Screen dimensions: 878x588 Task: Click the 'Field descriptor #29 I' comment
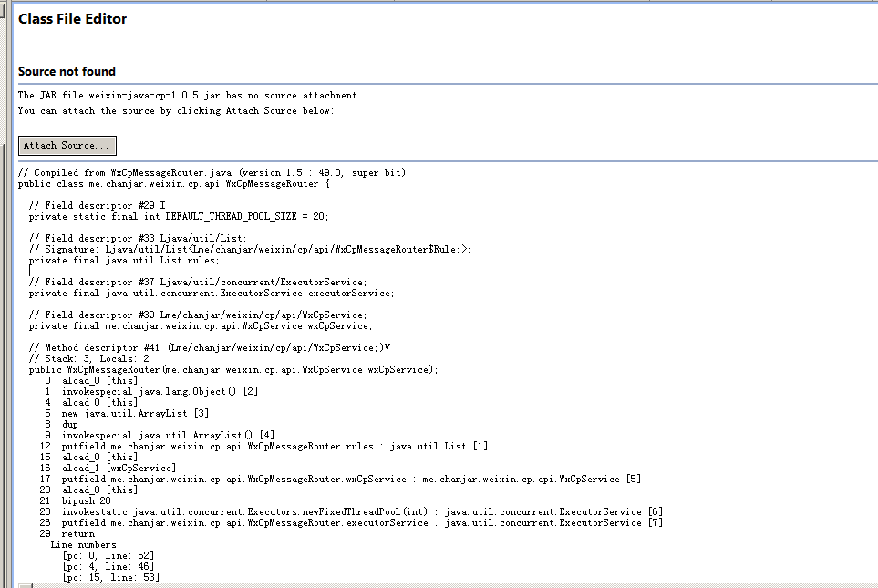coord(98,205)
